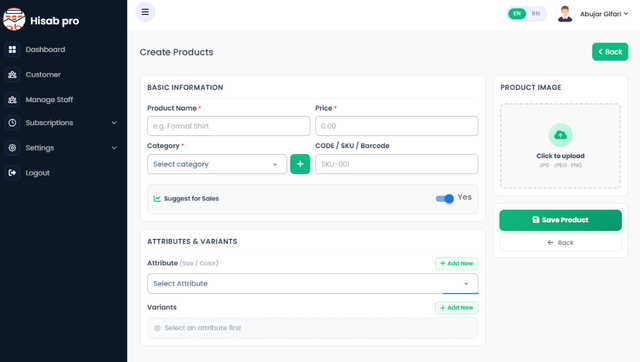Viewport: 640px width, 362px height.
Task: Click the 'JPG · JPEG · PNG' format hint
Action: coord(560,165)
